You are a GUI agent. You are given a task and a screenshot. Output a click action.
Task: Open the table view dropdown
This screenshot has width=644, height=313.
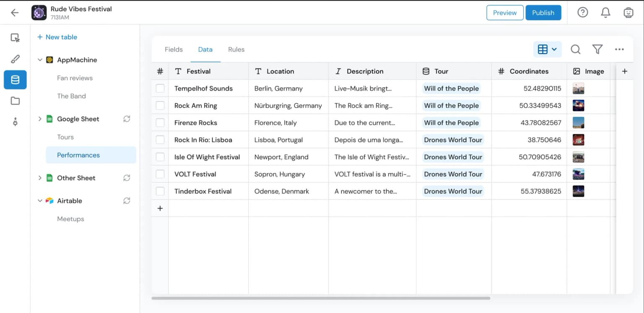(547, 49)
